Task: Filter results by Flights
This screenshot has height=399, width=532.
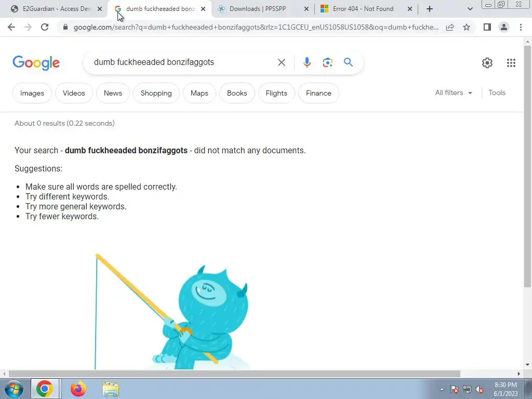Action: click(x=276, y=93)
